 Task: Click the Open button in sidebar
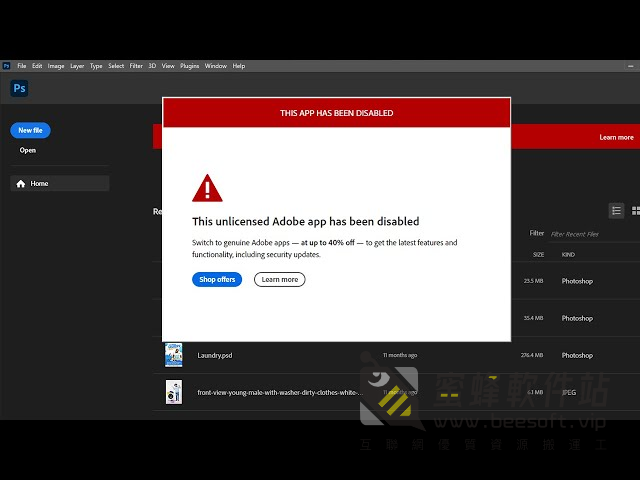pyautogui.click(x=28, y=150)
